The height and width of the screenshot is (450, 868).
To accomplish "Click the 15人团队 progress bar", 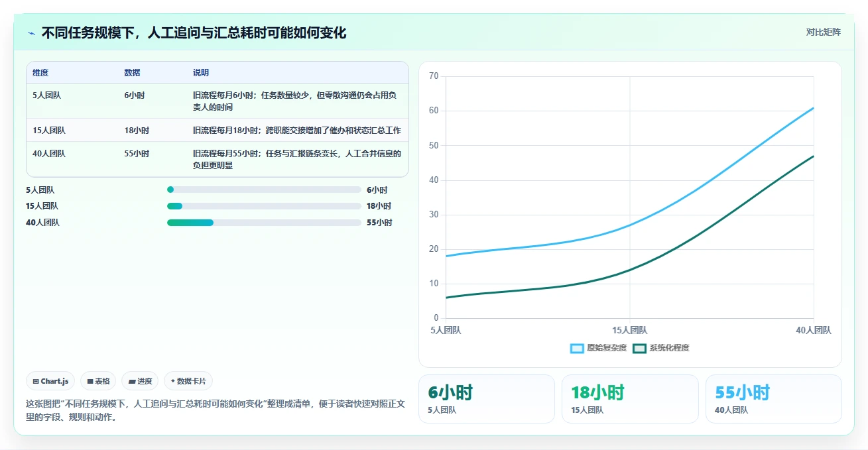I will (x=264, y=206).
